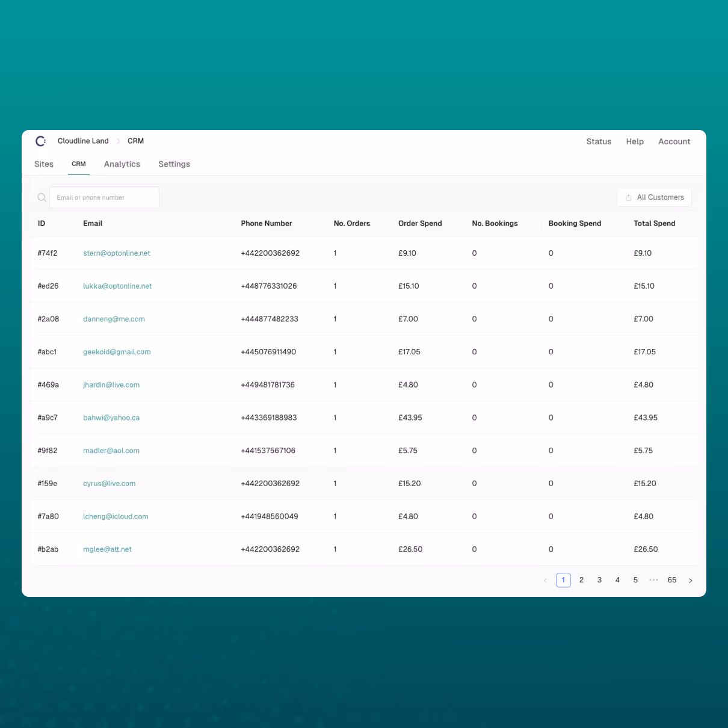Click phone number +449481781736
The image size is (728, 728).
268,385
